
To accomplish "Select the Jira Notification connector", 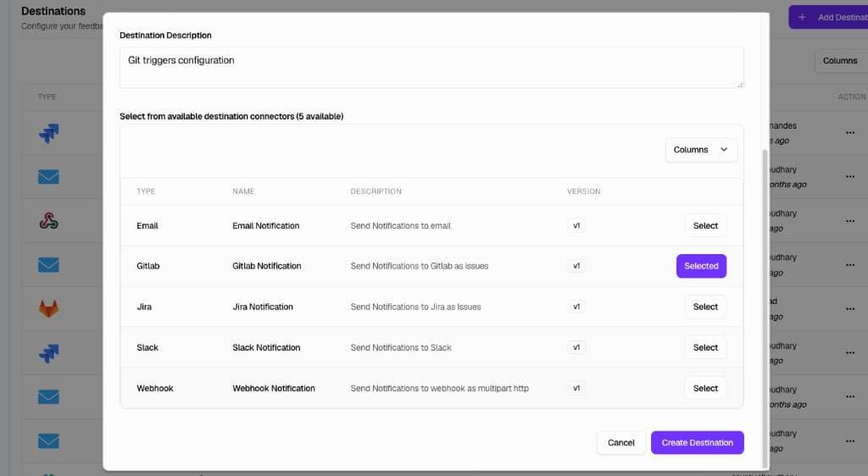I will click(705, 307).
